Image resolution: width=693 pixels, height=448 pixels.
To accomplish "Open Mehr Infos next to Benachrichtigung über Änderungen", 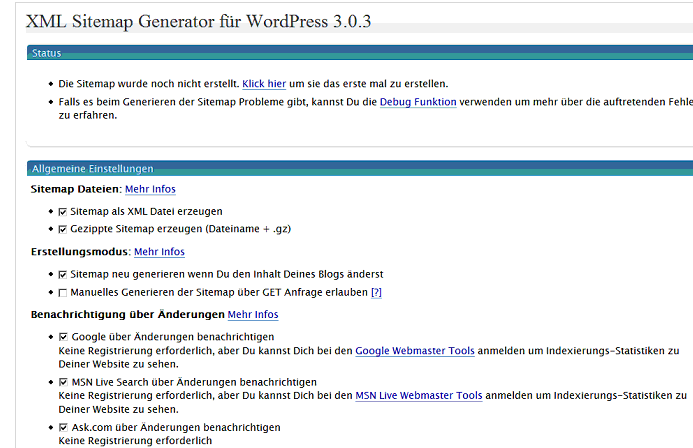I will [253, 315].
